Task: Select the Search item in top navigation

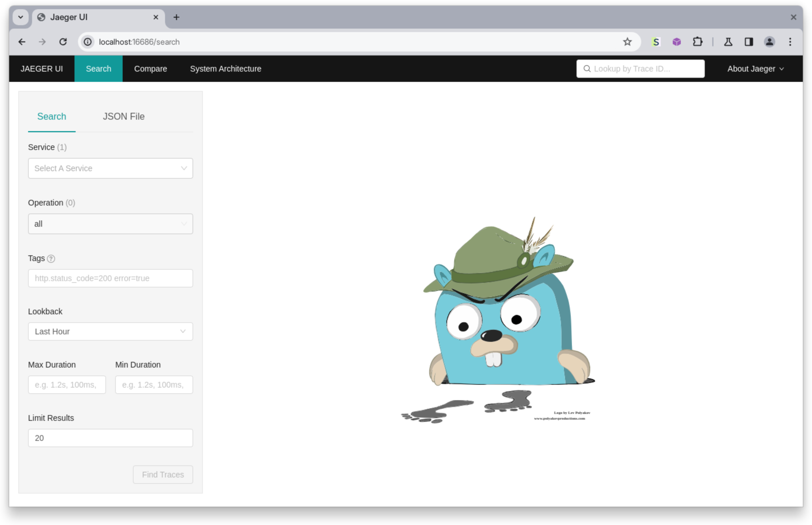Action: (99, 69)
